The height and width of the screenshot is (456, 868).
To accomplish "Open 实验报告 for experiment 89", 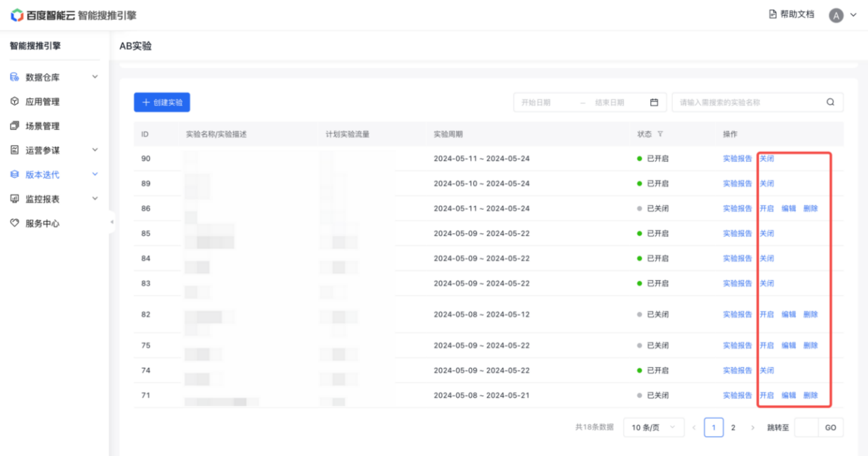I will coord(737,184).
